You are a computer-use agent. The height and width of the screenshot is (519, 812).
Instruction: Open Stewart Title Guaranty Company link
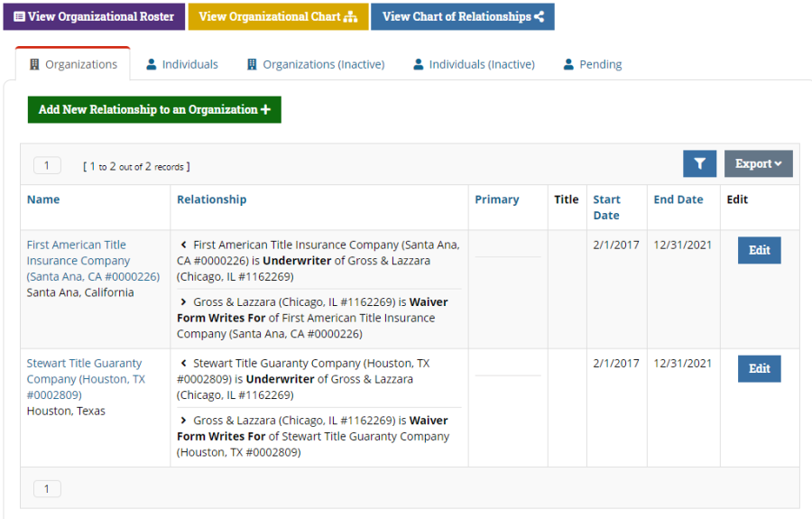coord(86,379)
